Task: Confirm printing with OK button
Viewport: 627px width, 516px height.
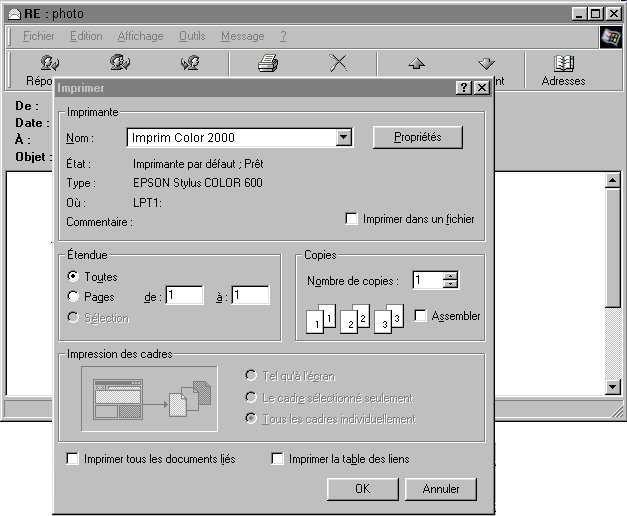Action: point(363,489)
